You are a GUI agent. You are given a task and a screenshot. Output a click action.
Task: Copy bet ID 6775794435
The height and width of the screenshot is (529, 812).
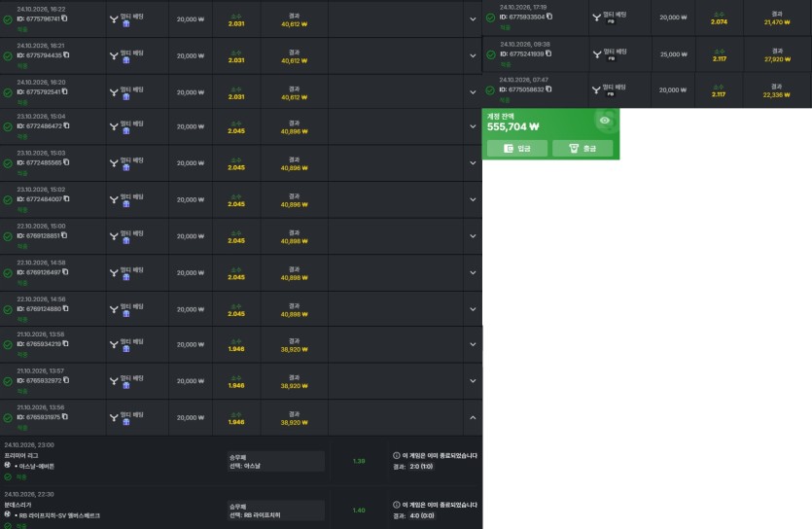(x=66, y=54)
